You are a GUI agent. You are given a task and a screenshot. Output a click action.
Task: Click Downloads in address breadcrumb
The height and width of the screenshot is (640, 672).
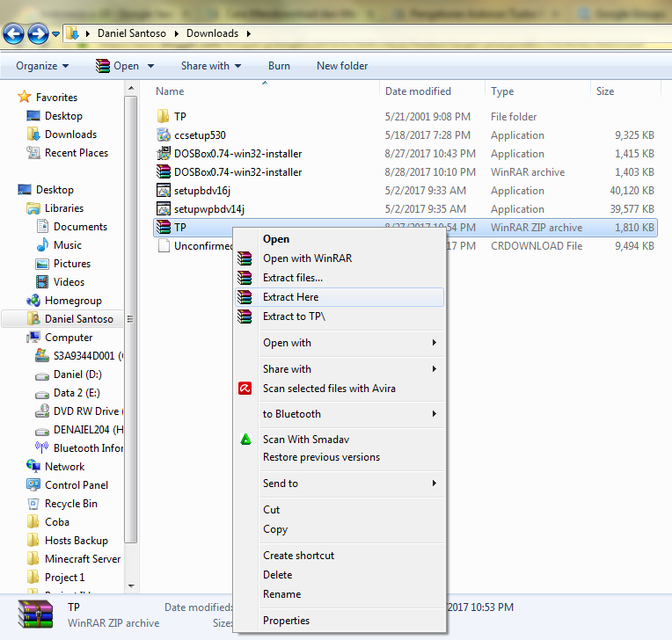click(212, 33)
